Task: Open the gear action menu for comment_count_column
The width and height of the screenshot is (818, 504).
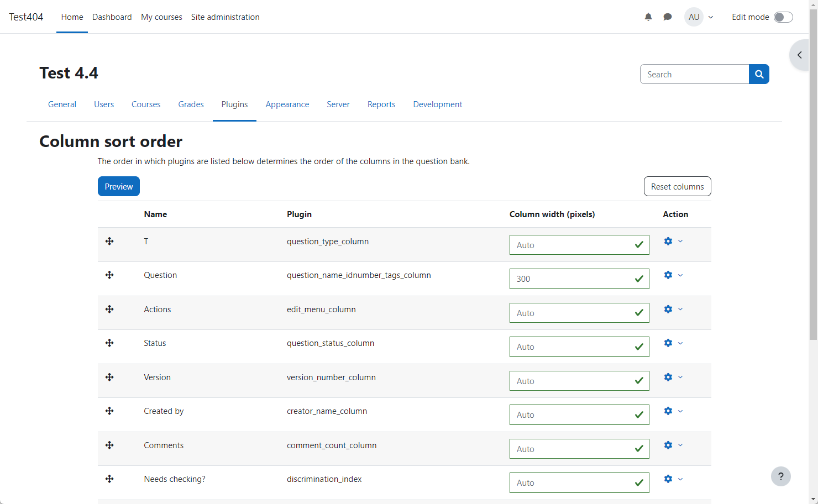Action: pos(668,445)
